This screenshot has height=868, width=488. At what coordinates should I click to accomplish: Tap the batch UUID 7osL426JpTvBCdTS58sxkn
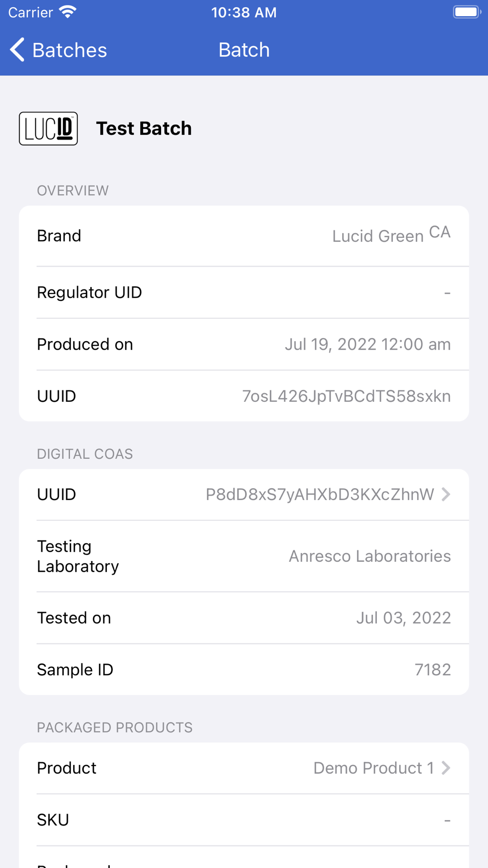[x=346, y=396]
